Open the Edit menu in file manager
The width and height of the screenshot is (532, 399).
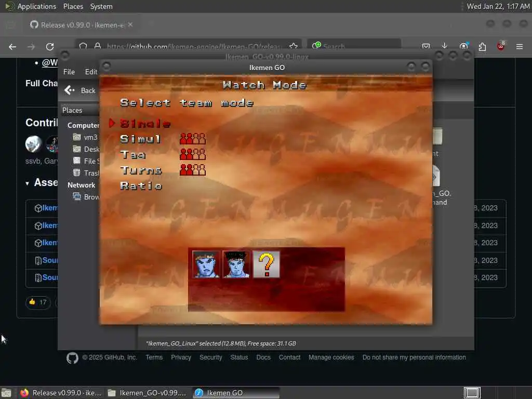[91, 72]
